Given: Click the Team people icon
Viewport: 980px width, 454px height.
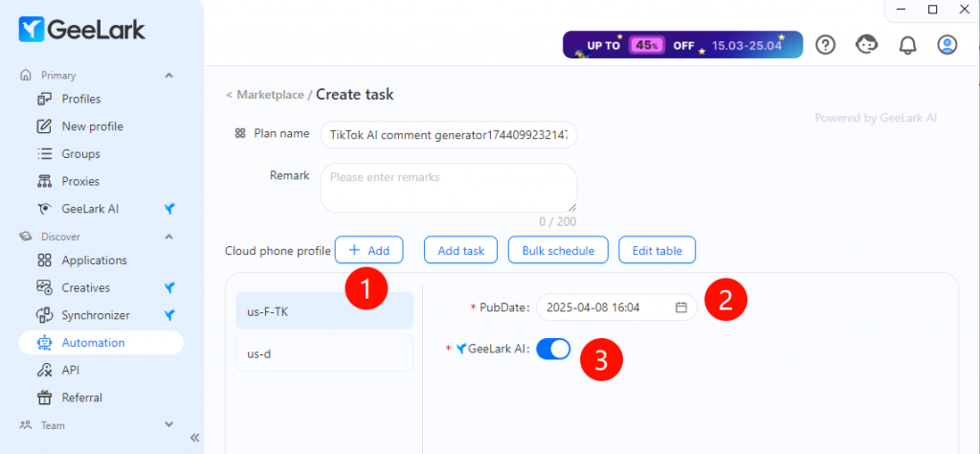Looking at the screenshot, I should click(x=26, y=425).
